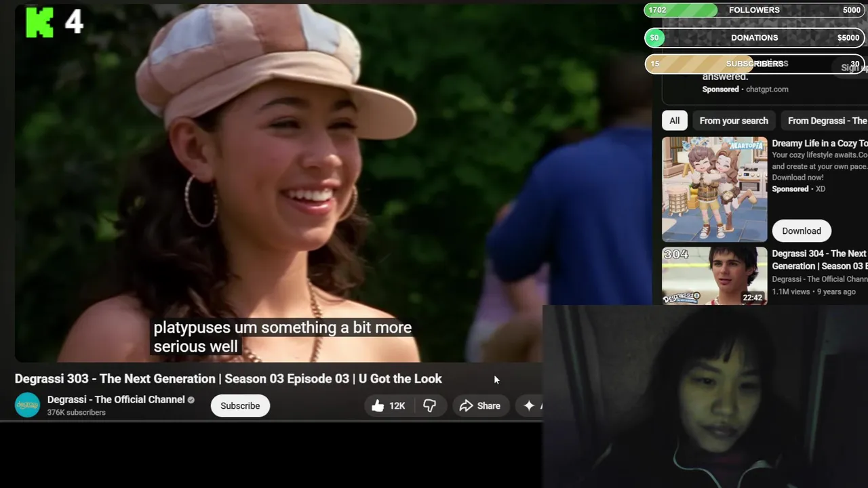
Task: Open Degrassi channel avatar
Action: (x=28, y=405)
